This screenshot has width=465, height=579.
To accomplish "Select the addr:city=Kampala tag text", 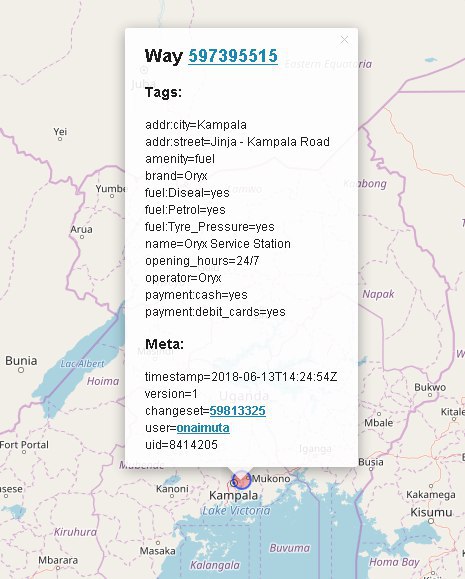I will pyautogui.click(x=196, y=125).
